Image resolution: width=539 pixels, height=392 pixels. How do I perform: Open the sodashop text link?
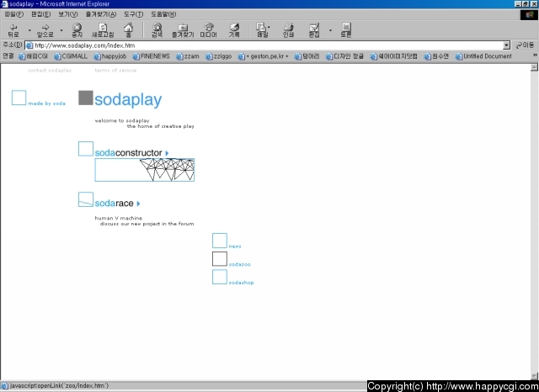click(242, 283)
